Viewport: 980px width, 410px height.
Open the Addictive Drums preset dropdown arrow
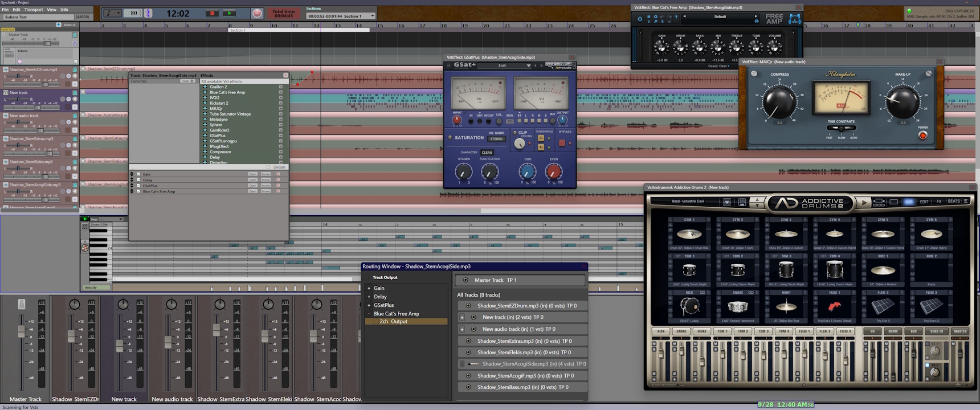tap(727, 202)
